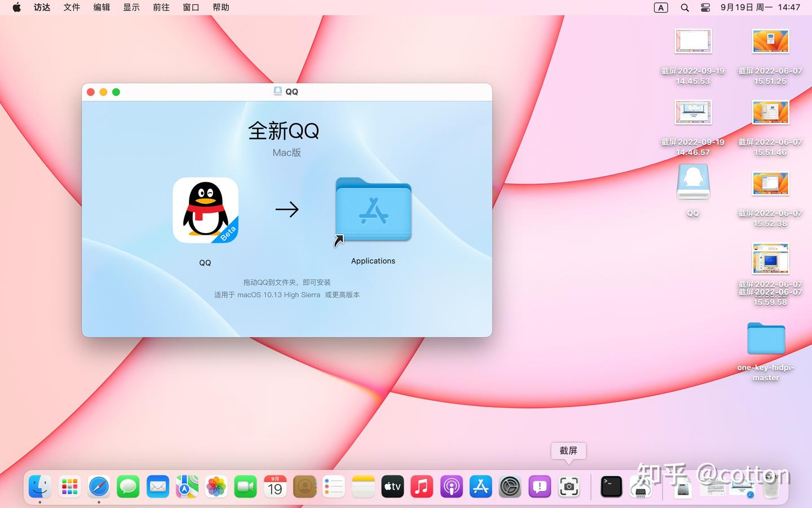Open the Music app in the Dock
This screenshot has height=508, width=812.
pos(422,486)
